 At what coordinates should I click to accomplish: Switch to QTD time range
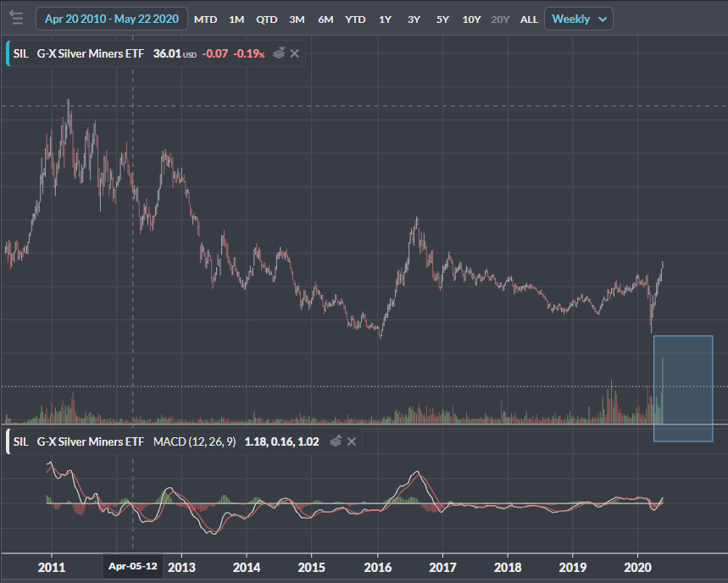click(266, 19)
